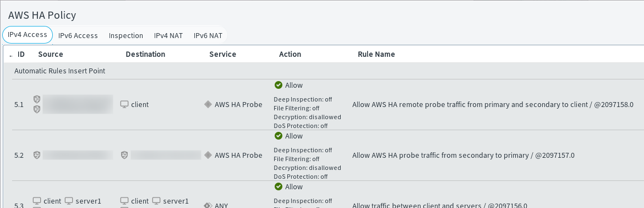Click the Allow action label in rule 5.2
644x208 pixels.
pos(294,136)
